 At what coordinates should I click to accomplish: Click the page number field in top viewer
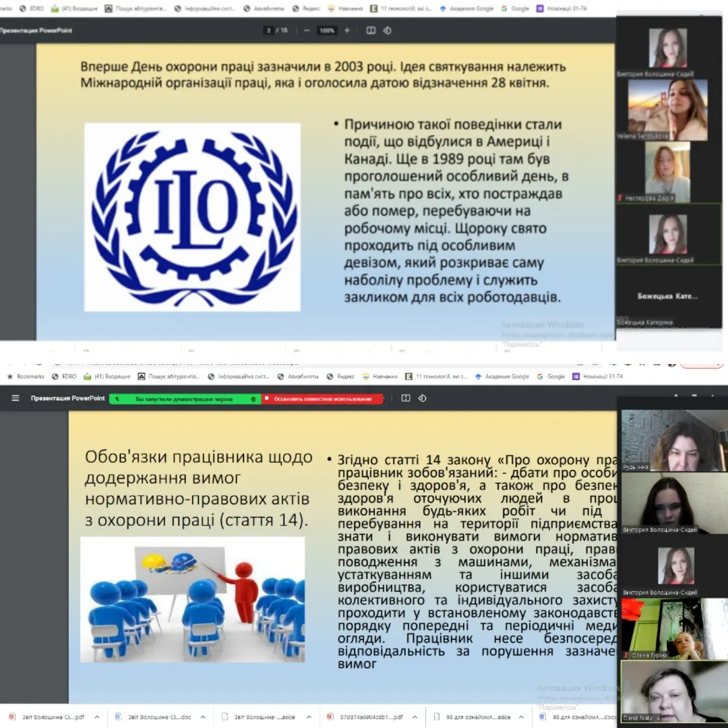click(270, 30)
